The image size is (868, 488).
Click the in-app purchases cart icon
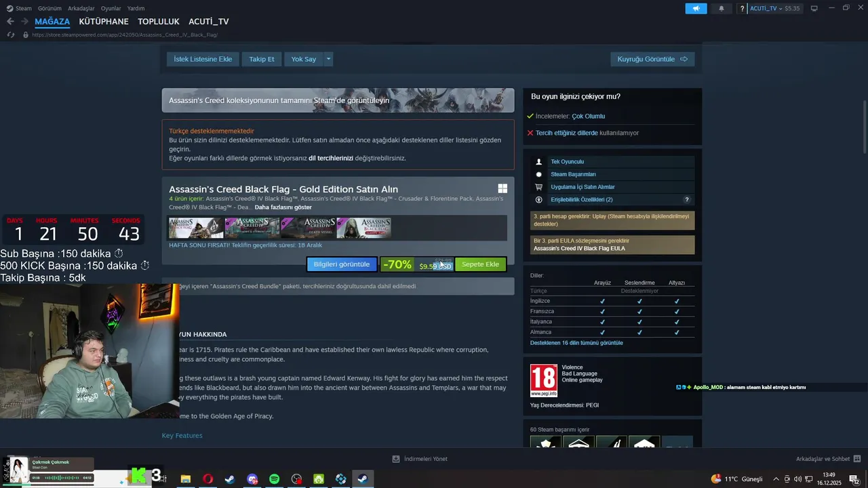click(x=539, y=186)
